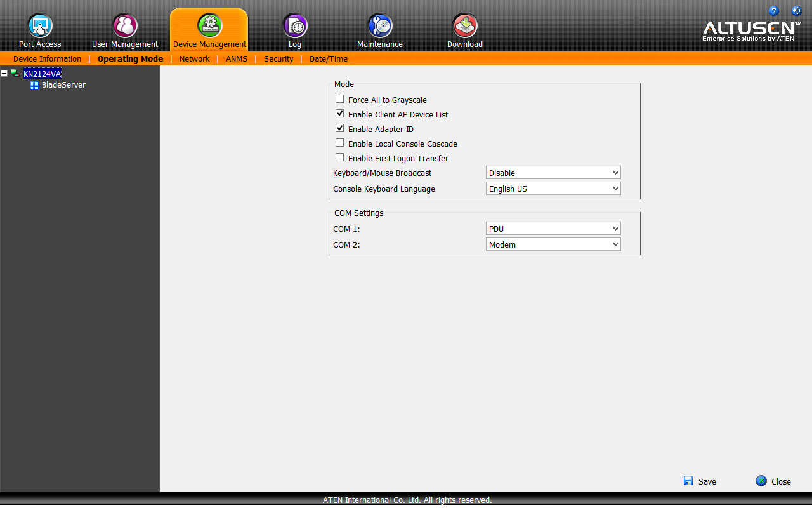
Task: Open COM 1 dropdown
Action: coord(553,229)
